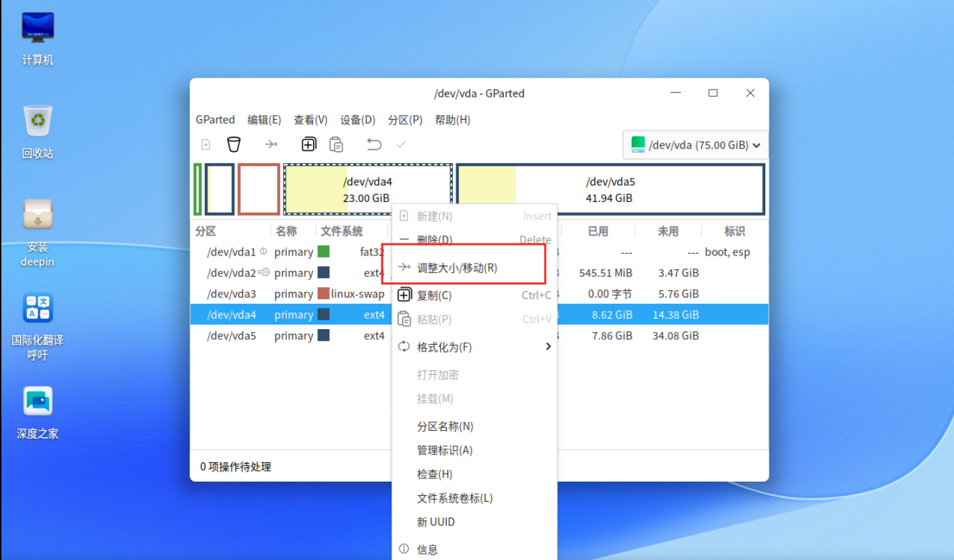Viewport: 954px width, 560px height.
Task: Choose 分区名称(N) in context menu
Action: [474, 426]
